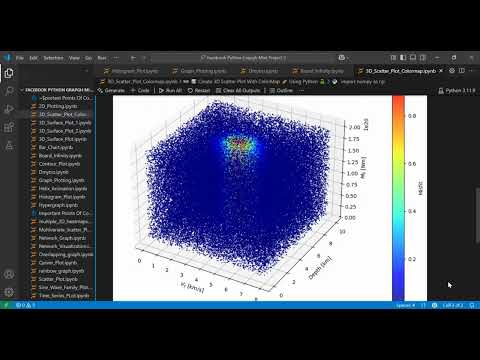The image size is (480, 360).
Task: Open the Manage gear in activity bar
Action: tap(9, 292)
